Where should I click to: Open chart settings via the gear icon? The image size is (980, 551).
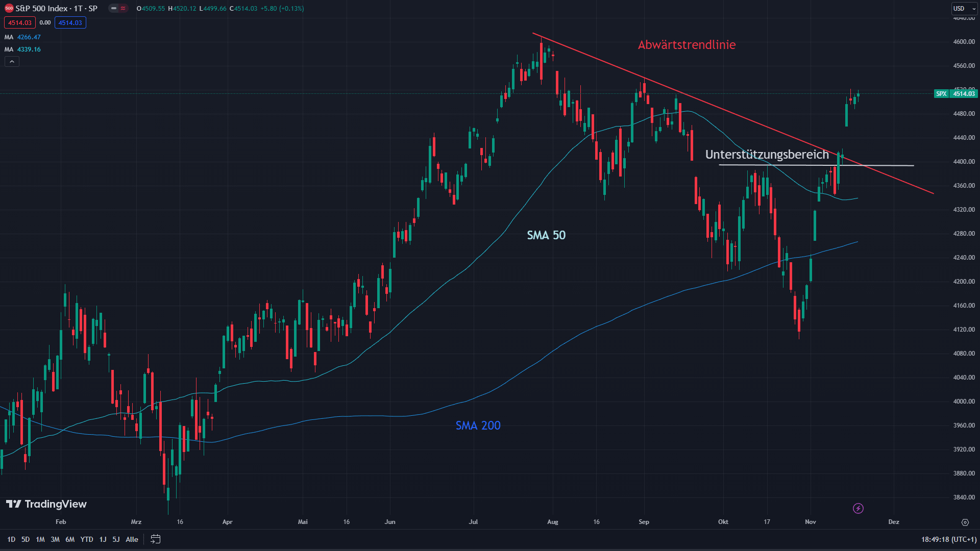click(965, 522)
